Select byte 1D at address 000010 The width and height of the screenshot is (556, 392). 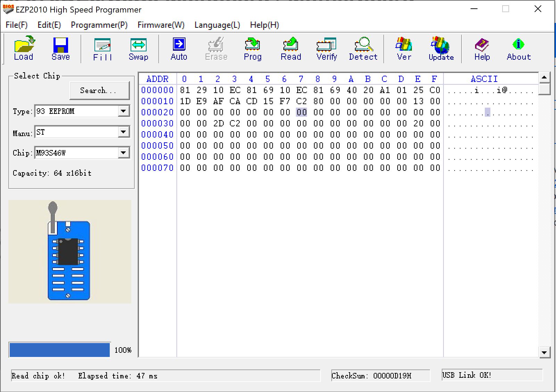pyautogui.click(x=185, y=101)
